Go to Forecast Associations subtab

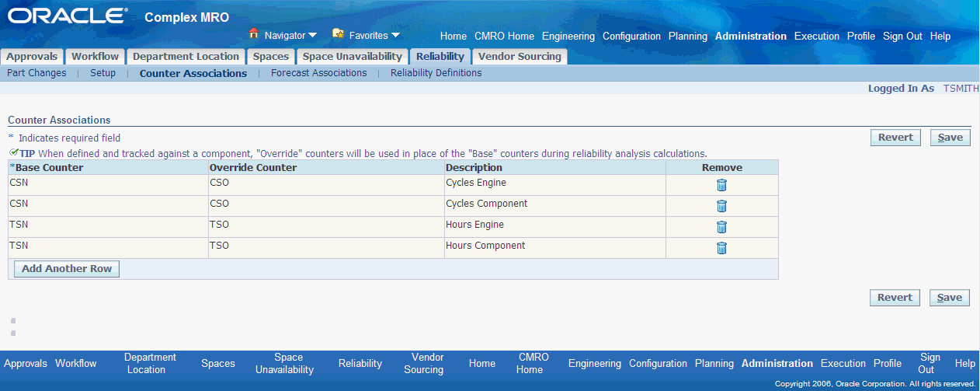(x=318, y=73)
